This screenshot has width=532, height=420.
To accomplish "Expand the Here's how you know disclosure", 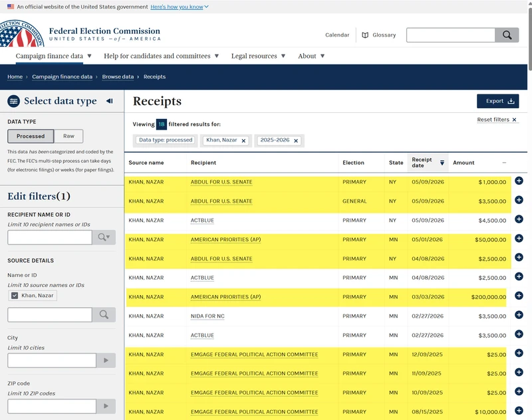I will click(180, 7).
